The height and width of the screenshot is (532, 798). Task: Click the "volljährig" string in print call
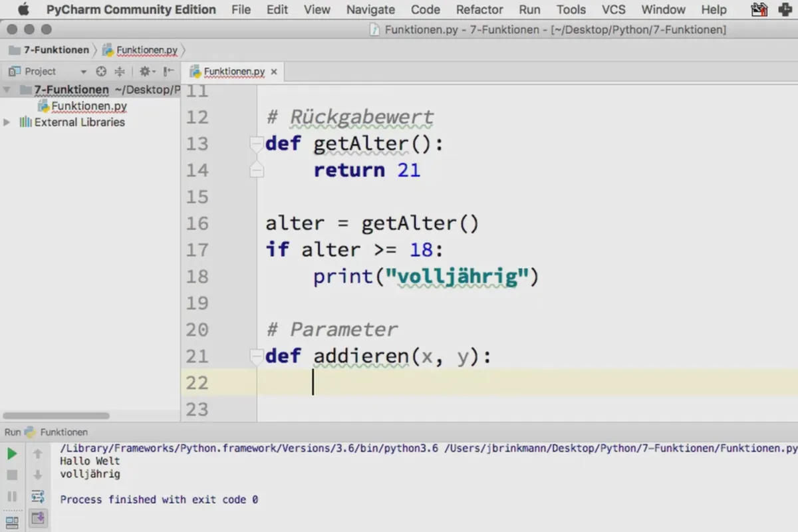pyautogui.click(x=458, y=277)
